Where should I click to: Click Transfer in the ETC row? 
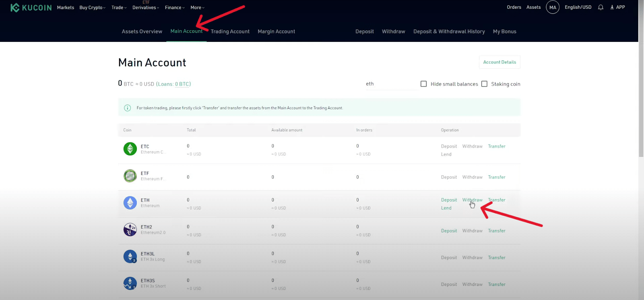497,146
